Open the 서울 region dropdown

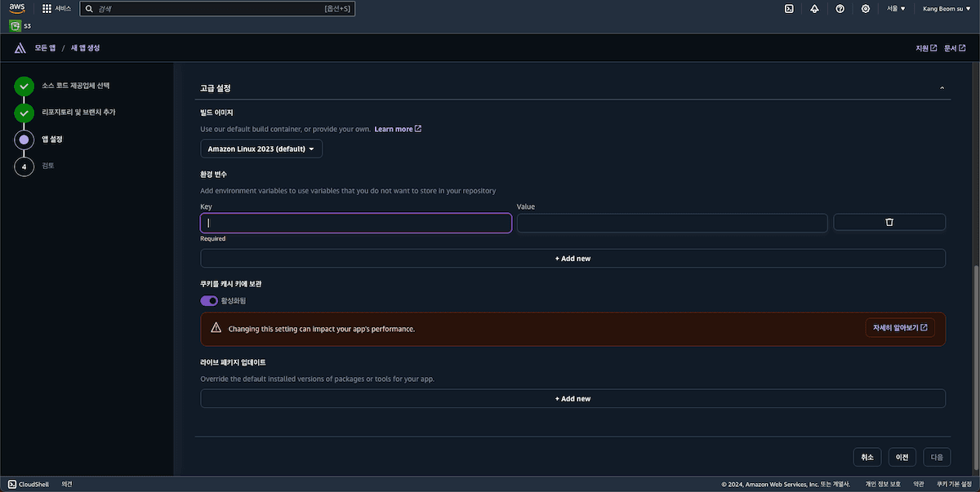pos(896,8)
